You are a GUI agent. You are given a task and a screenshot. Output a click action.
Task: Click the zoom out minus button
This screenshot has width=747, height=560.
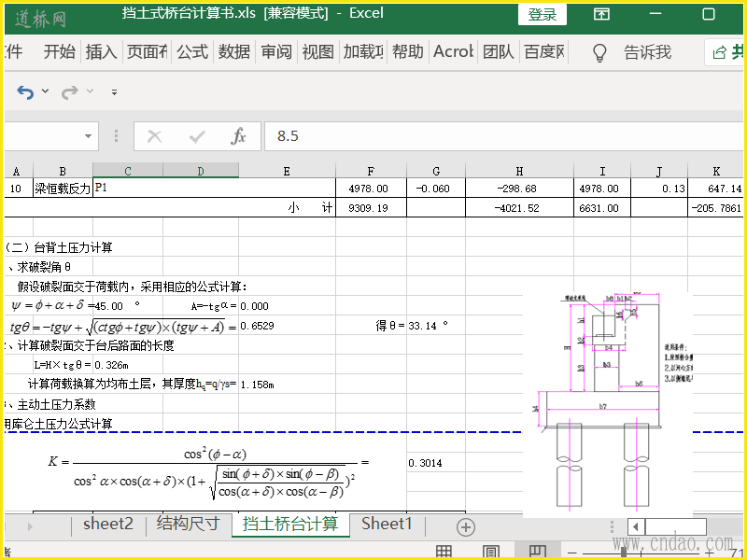click(x=573, y=553)
